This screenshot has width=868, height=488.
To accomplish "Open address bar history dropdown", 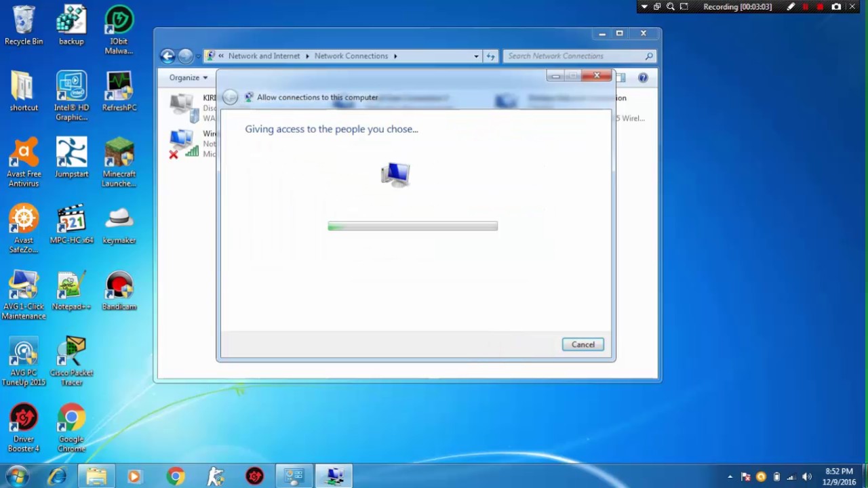I will [x=476, y=56].
